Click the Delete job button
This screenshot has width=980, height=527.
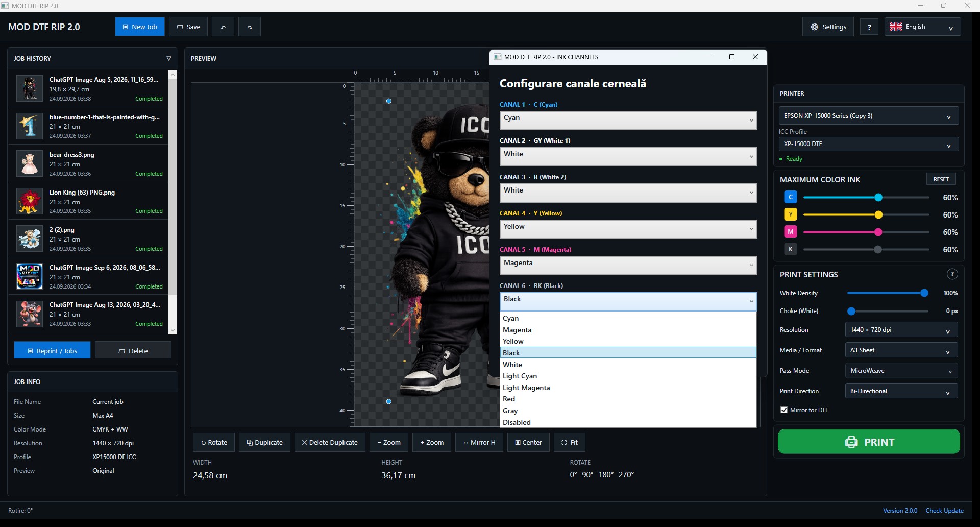click(x=133, y=351)
